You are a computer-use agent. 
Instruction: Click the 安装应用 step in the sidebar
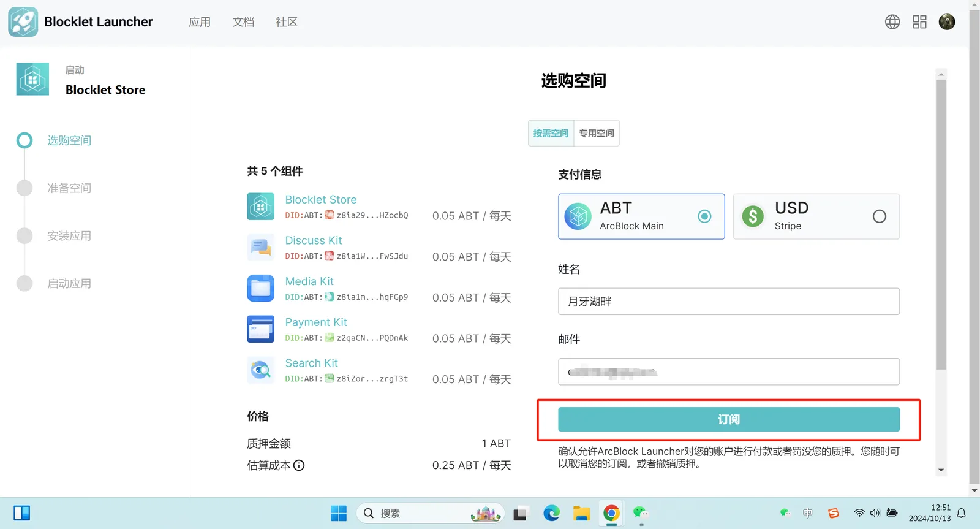[x=69, y=236]
